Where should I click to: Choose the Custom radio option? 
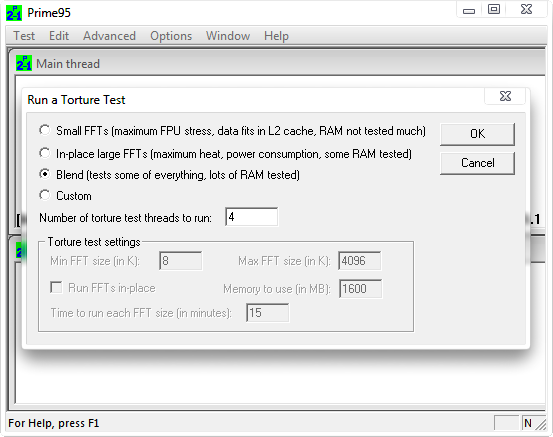click(44, 195)
